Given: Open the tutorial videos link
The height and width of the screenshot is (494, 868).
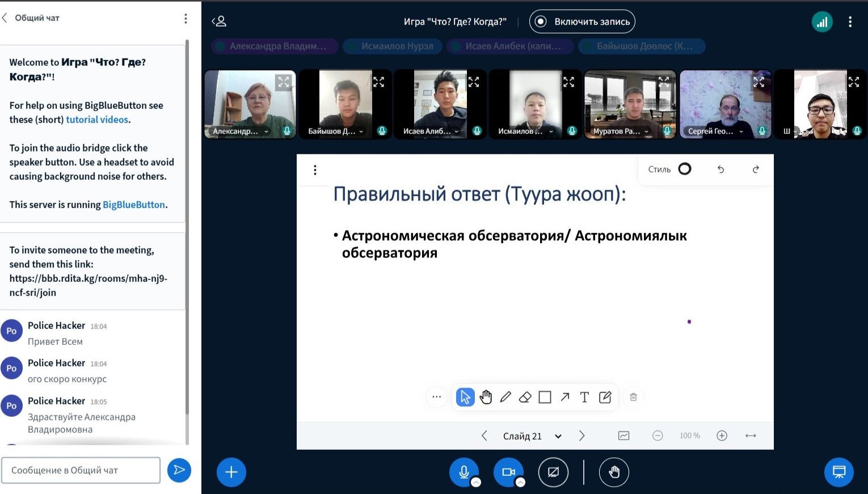Looking at the screenshot, I should (97, 120).
